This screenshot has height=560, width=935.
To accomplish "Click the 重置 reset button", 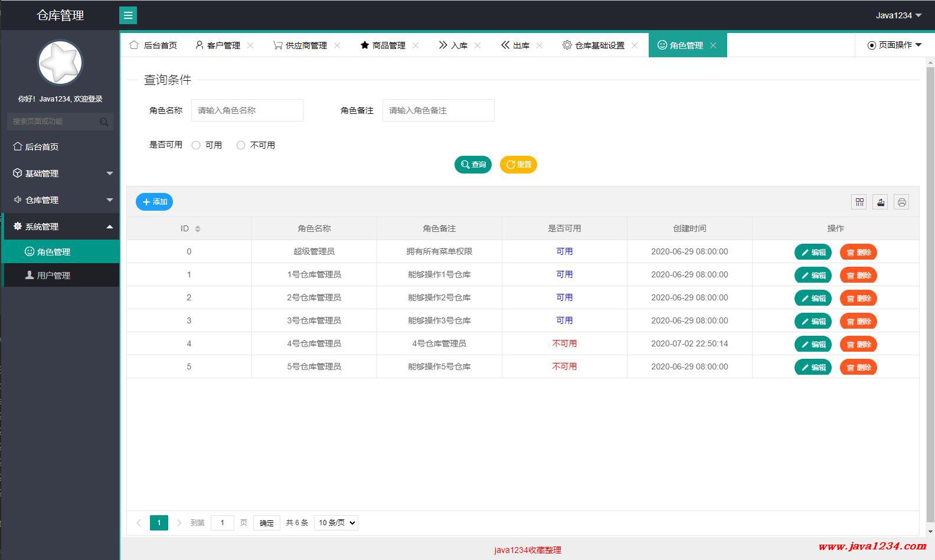I will [x=518, y=165].
